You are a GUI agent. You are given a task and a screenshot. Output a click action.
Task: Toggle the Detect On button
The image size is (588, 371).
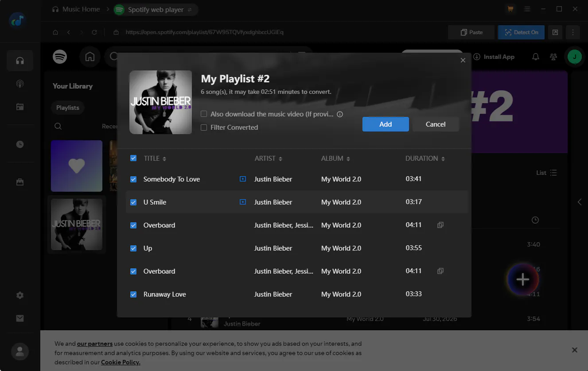[x=522, y=32]
